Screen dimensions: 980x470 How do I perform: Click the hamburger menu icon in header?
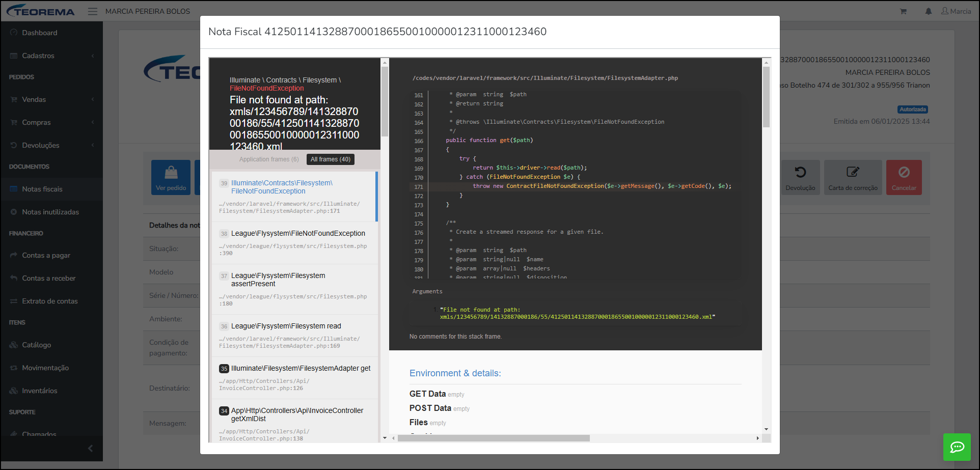click(x=92, y=11)
